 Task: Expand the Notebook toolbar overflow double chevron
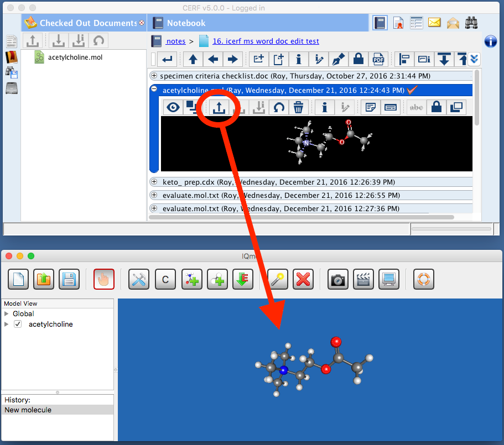click(x=474, y=59)
